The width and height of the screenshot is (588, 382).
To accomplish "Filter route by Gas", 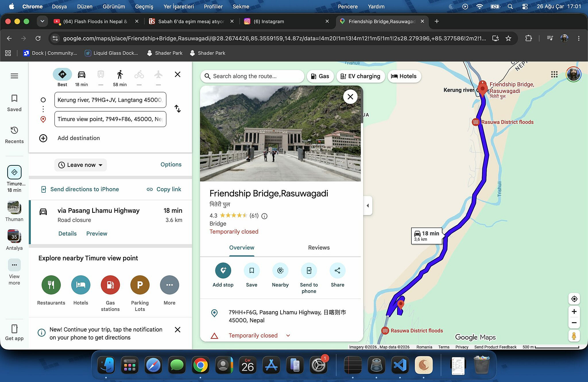I will click(320, 76).
